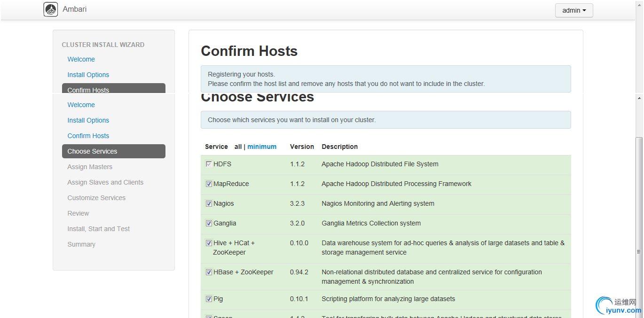Uncheck the MapReduce service checkbox

point(209,184)
